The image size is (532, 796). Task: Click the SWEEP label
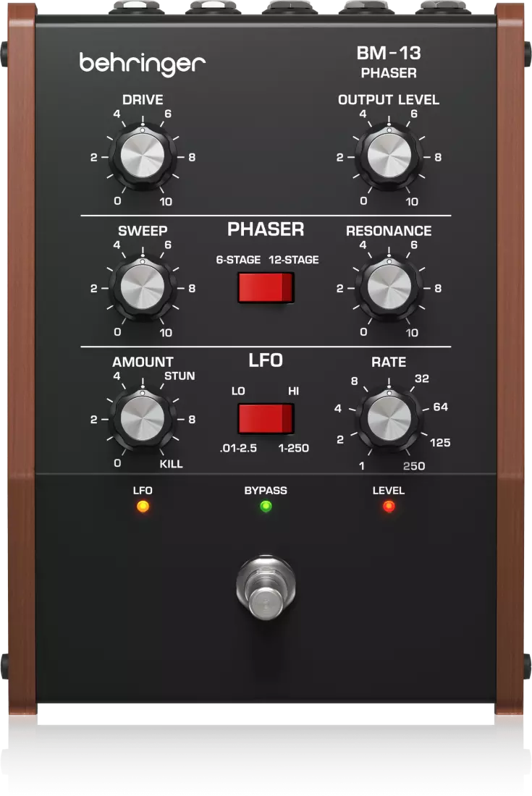pyautogui.click(x=143, y=231)
